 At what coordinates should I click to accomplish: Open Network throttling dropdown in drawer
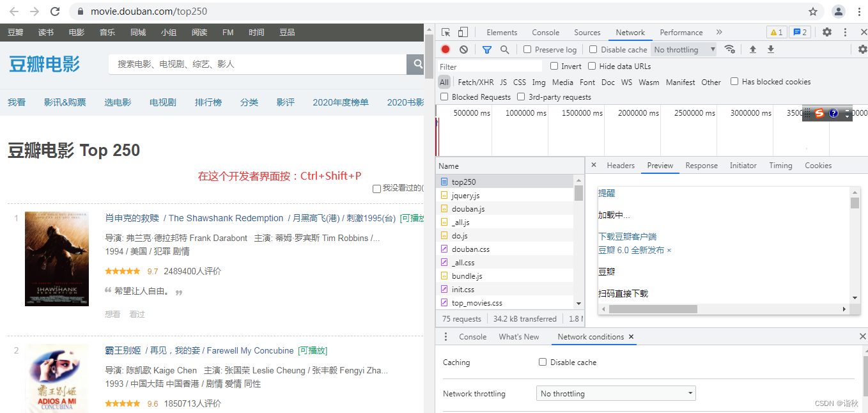click(616, 394)
